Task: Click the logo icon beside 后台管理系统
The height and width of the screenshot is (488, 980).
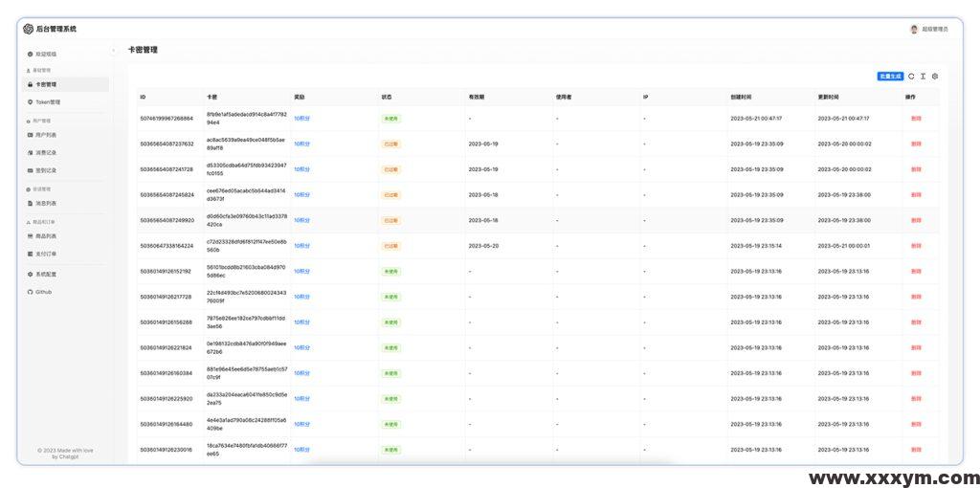Action: tap(29, 29)
